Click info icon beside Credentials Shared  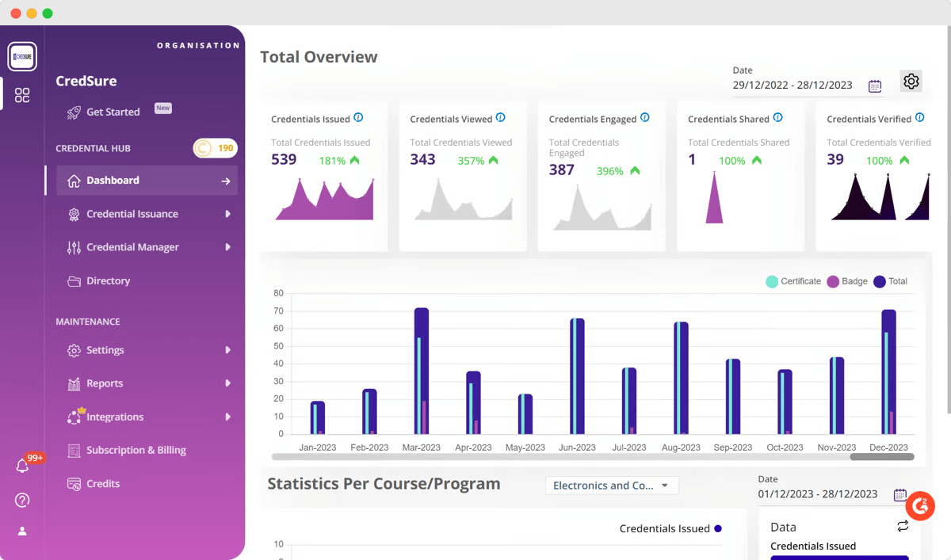(x=777, y=118)
